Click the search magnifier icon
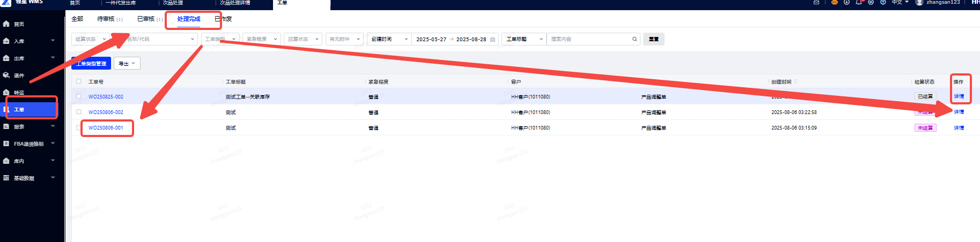This screenshot has width=980, height=242. pyautogui.click(x=635, y=39)
